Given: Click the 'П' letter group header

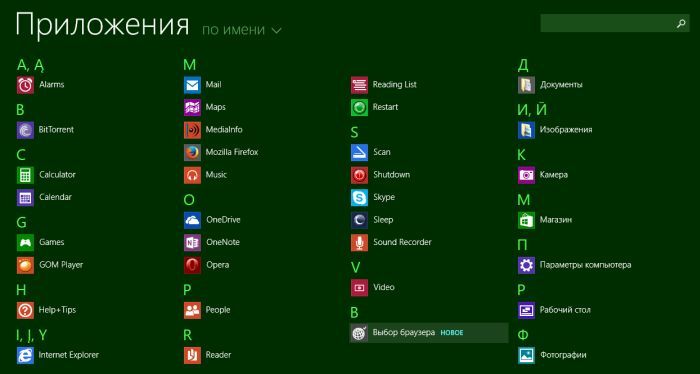Looking at the screenshot, I should (x=522, y=245).
